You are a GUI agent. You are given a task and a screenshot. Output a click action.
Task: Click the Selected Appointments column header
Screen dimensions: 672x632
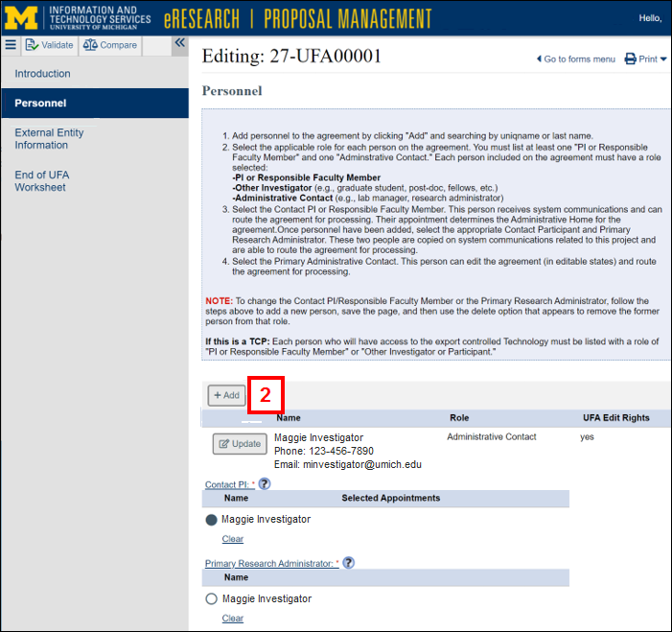(391, 499)
